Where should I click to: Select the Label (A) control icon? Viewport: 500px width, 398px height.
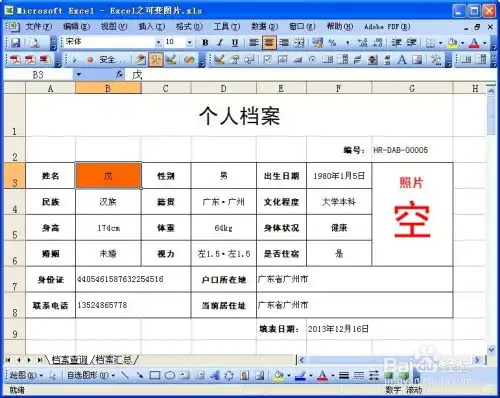click(402, 60)
